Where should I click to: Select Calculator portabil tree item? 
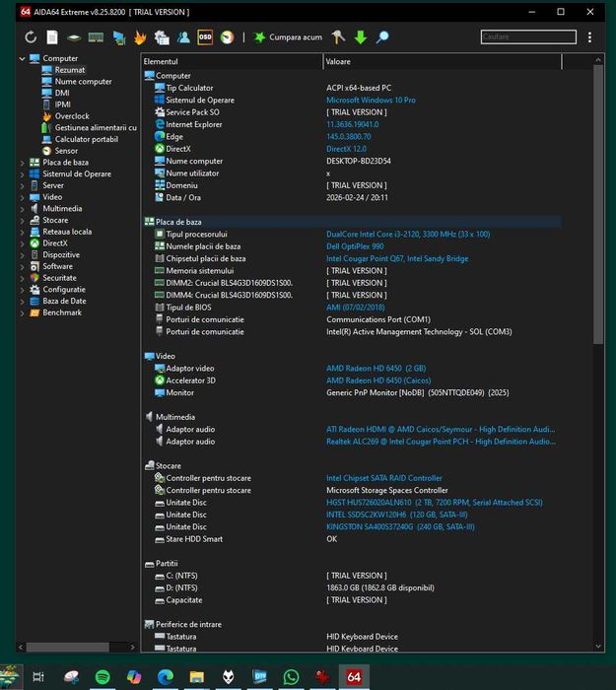[87, 139]
